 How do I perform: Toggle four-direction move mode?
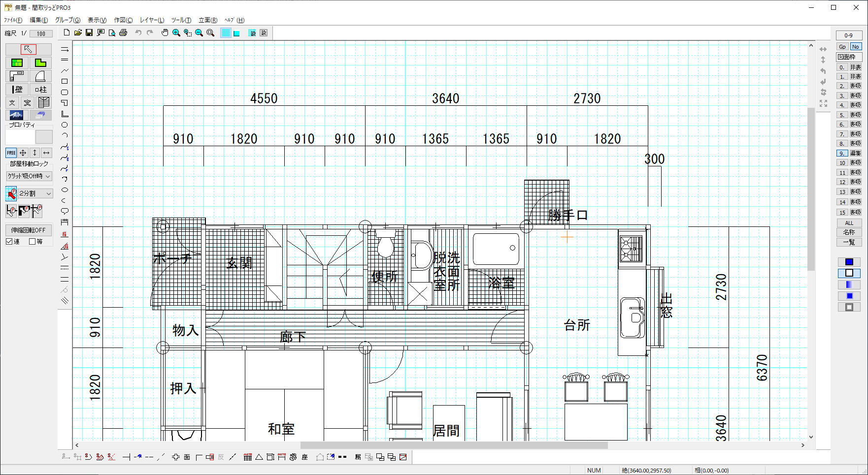pos(23,153)
